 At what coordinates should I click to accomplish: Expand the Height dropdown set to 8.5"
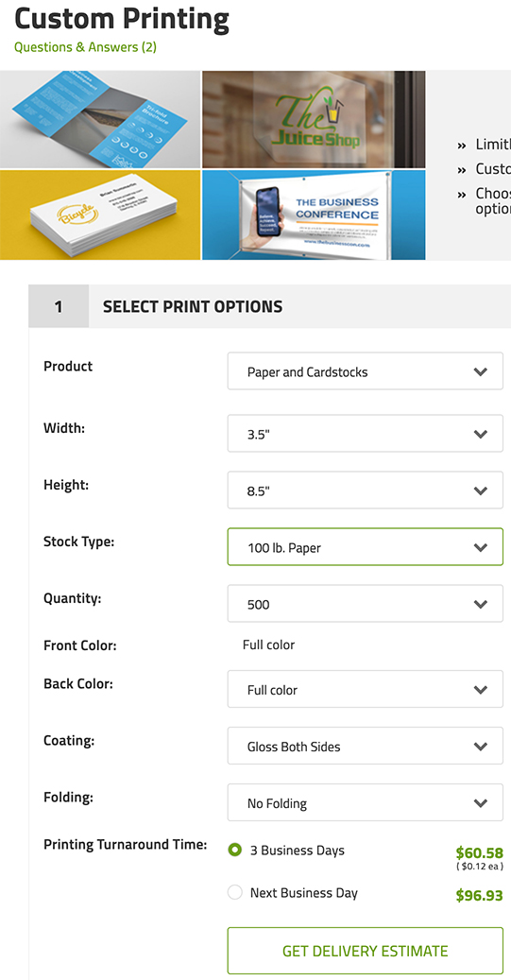click(x=365, y=490)
